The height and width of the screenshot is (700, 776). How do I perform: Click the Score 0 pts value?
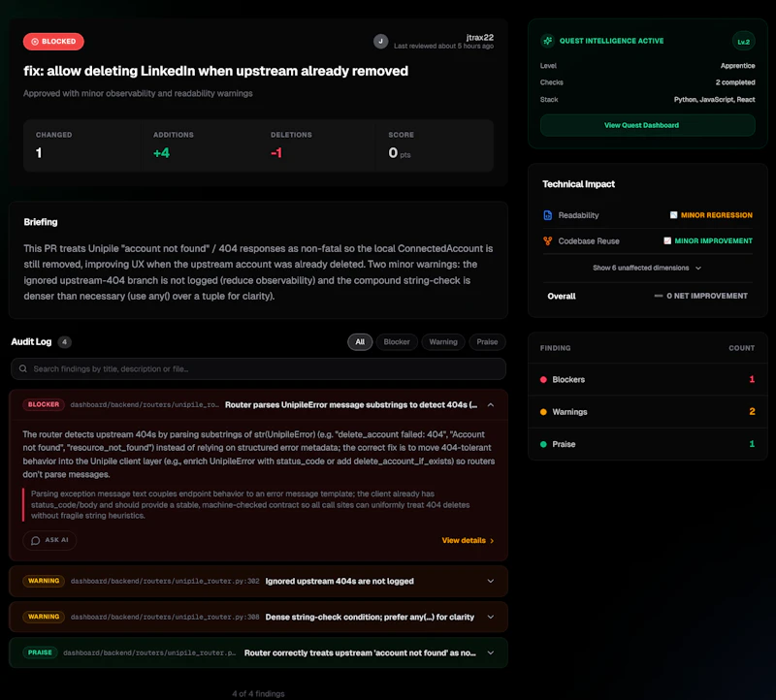click(400, 153)
